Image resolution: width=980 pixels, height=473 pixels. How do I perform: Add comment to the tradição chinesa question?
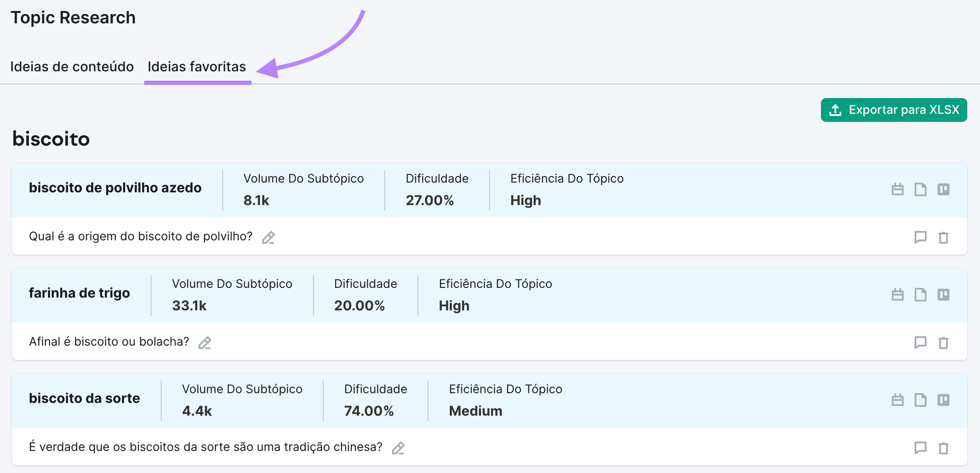[920, 448]
